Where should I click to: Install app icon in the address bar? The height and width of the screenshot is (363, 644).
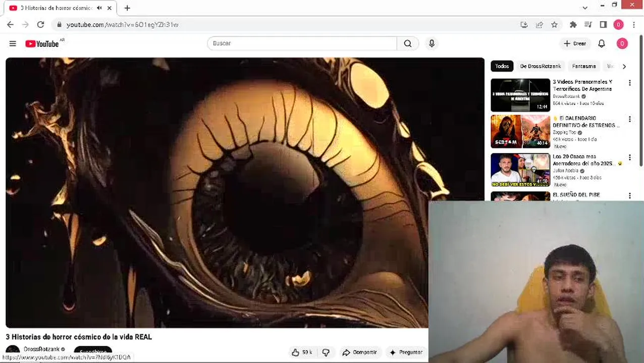point(524,24)
